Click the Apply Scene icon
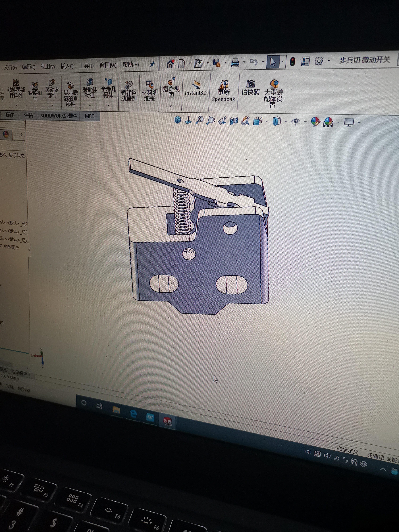This screenshot has width=399, height=532. coord(329,122)
